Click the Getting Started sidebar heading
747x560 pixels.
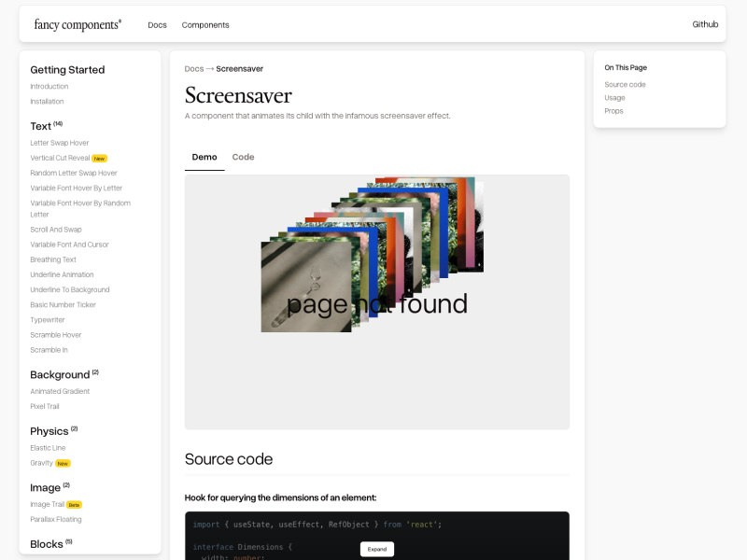pos(67,70)
